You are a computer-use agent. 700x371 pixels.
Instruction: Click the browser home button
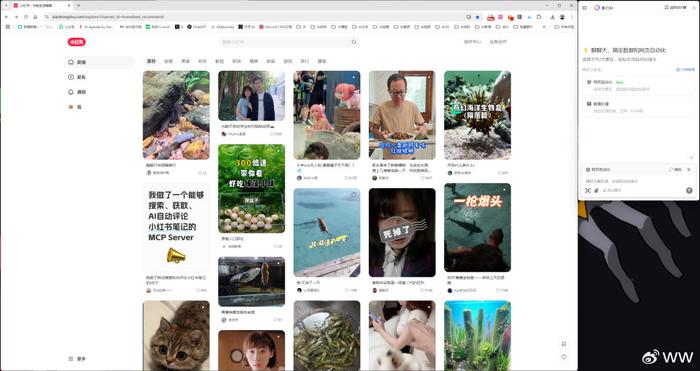click(35, 17)
